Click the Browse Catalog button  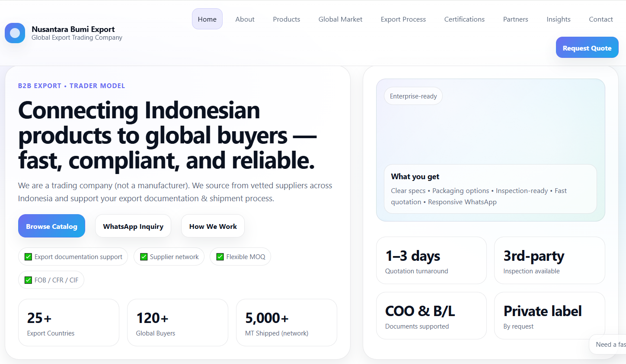tap(51, 226)
